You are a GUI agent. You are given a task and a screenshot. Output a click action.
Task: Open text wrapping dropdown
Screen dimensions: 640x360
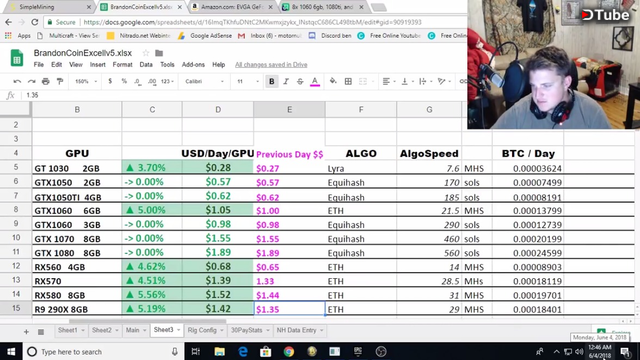tap(425, 82)
